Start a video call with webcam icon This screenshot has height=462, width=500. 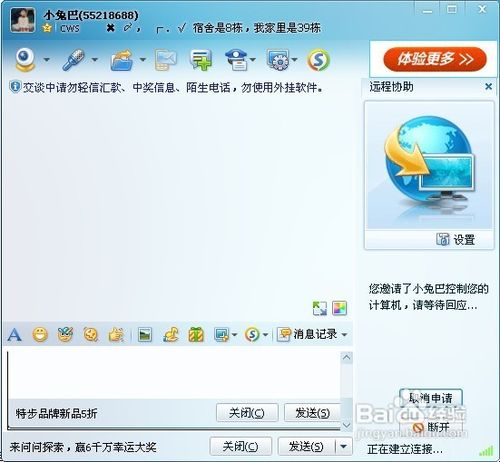(25, 59)
